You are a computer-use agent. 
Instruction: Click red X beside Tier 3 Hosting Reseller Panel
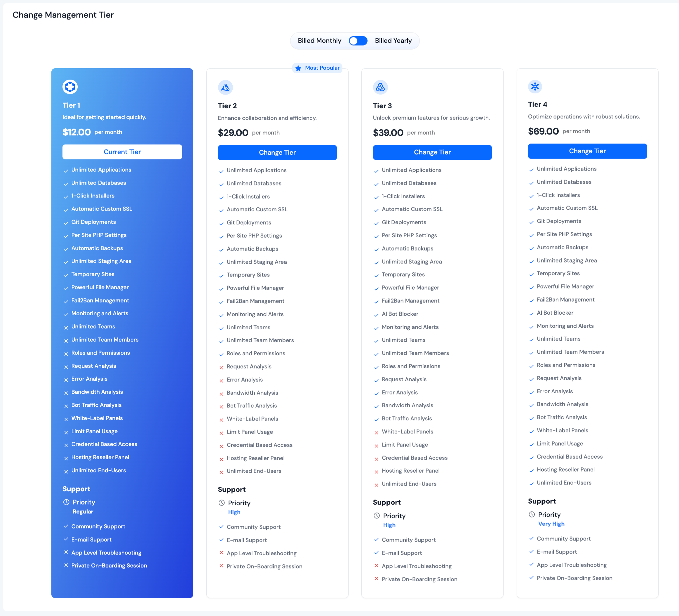point(376,472)
